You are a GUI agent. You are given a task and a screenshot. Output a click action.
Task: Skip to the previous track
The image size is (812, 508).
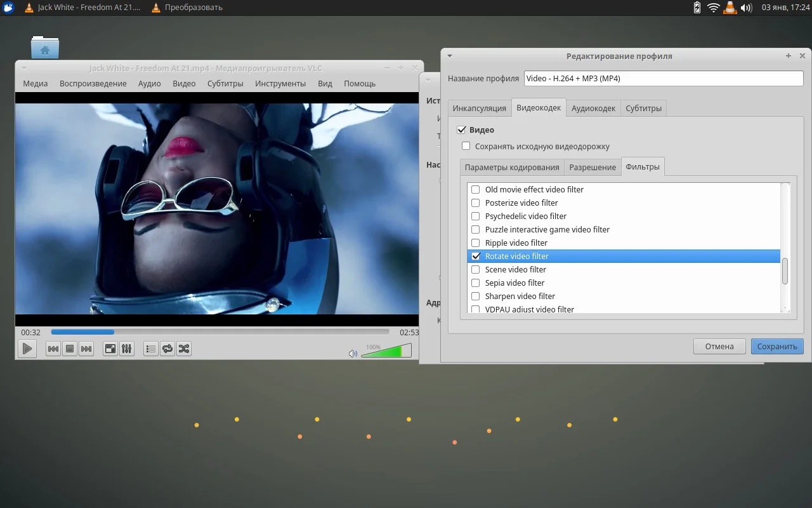coord(53,349)
